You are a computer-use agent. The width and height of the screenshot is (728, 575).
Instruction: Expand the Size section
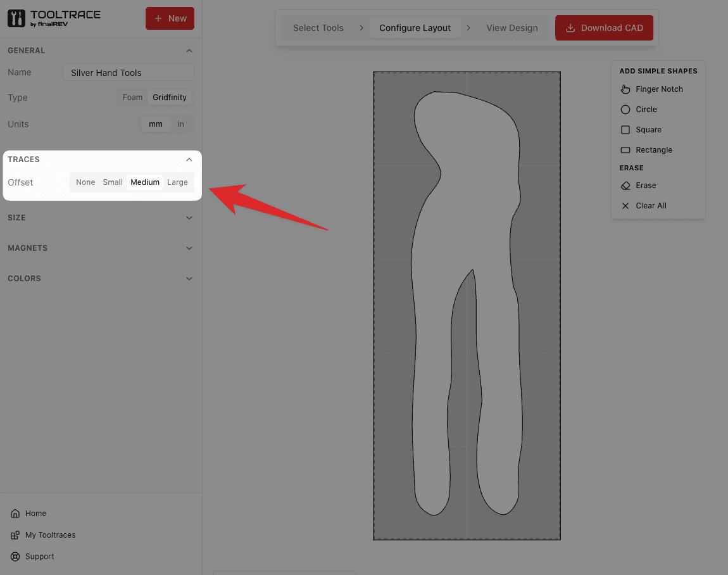(x=100, y=217)
